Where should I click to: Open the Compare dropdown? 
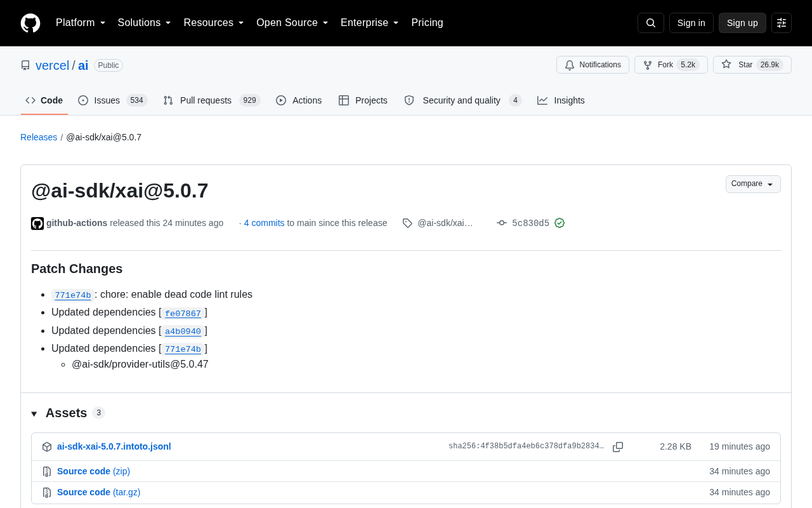(x=753, y=184)
